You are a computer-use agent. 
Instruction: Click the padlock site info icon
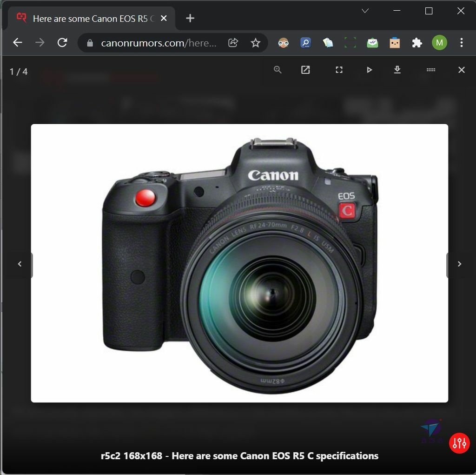pyautogui.click(x=90, y=43)
